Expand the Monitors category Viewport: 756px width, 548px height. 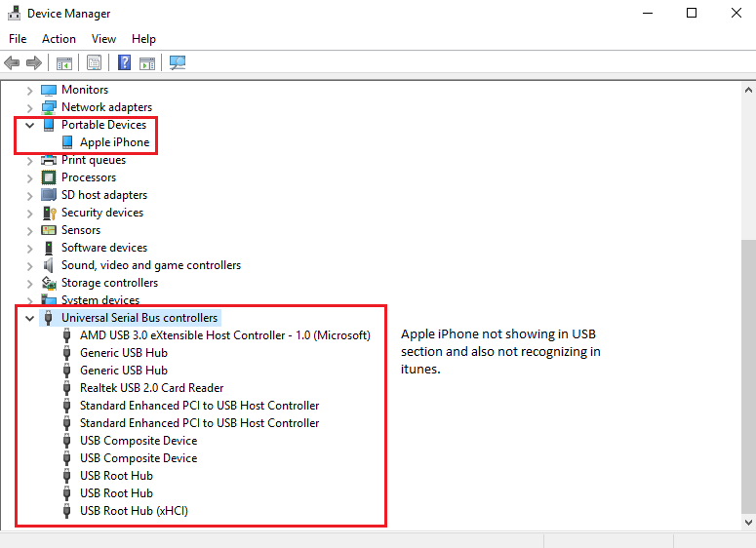point(29,90)
